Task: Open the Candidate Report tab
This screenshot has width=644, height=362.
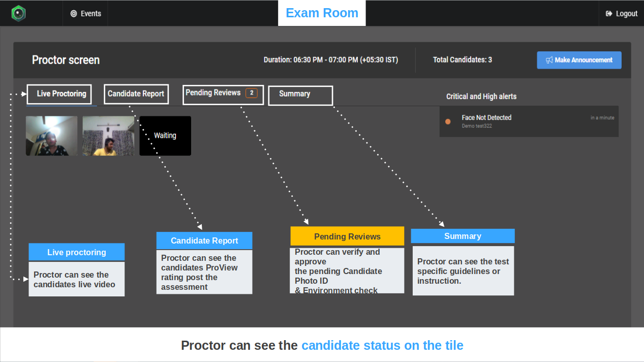Action: [136, 94]
